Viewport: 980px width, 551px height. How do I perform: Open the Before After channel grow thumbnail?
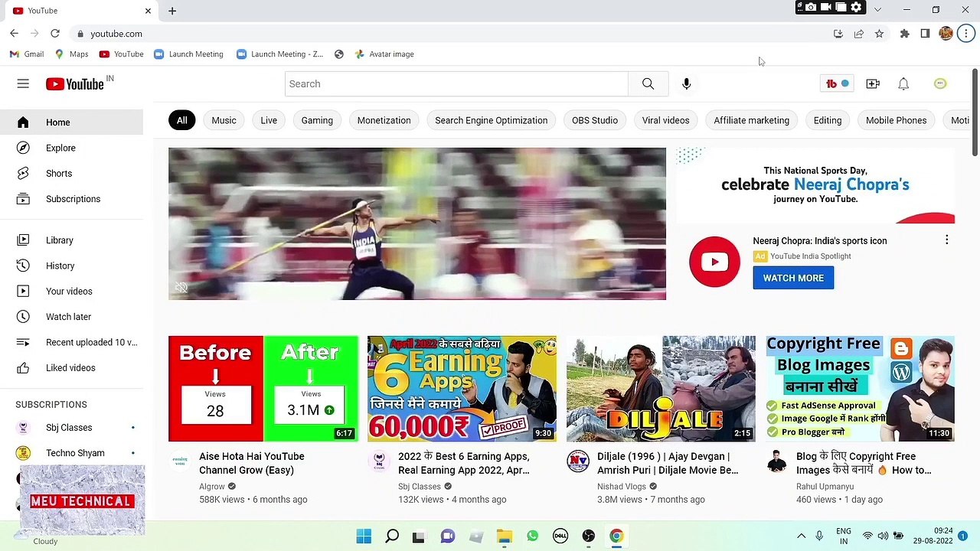pyautogui.click(x=263, y=389)
